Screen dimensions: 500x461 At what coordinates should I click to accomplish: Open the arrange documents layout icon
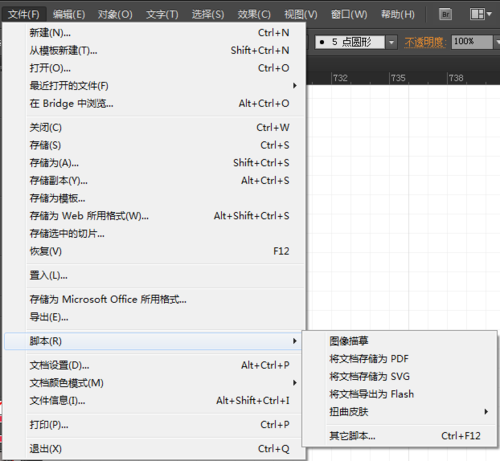pos(481,14)
